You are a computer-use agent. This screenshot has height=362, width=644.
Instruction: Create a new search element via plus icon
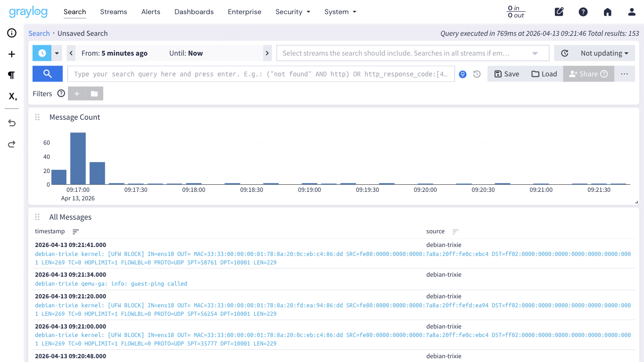(11, 54)
